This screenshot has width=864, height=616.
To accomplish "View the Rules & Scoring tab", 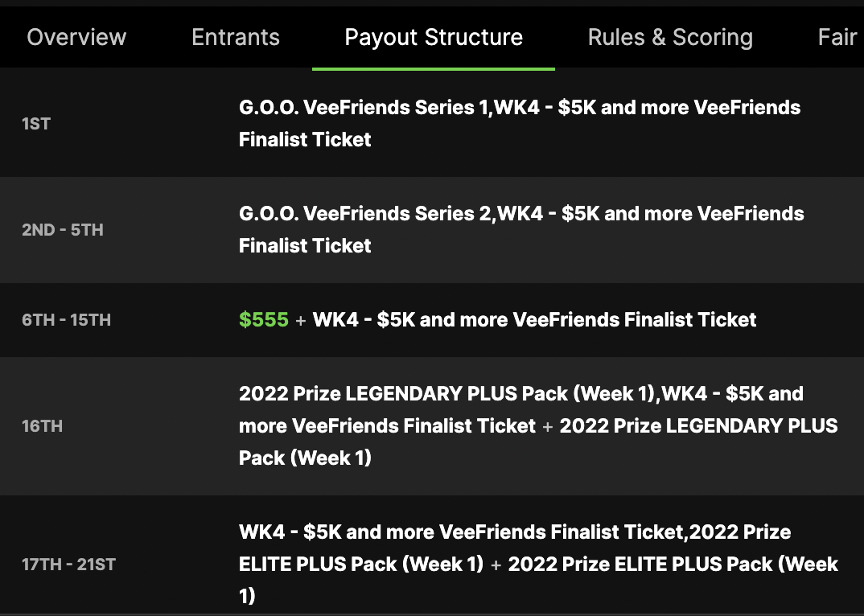I will (670, 36).
